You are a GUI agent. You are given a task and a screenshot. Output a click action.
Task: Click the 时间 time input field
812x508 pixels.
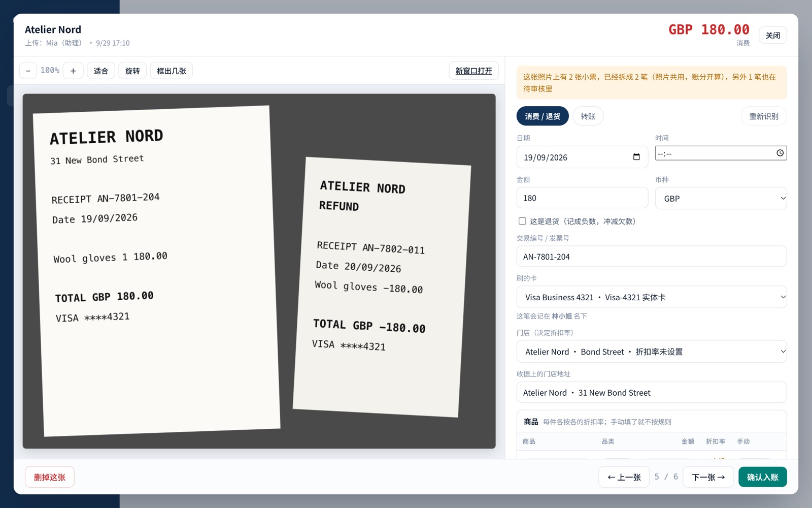[721, 153]
